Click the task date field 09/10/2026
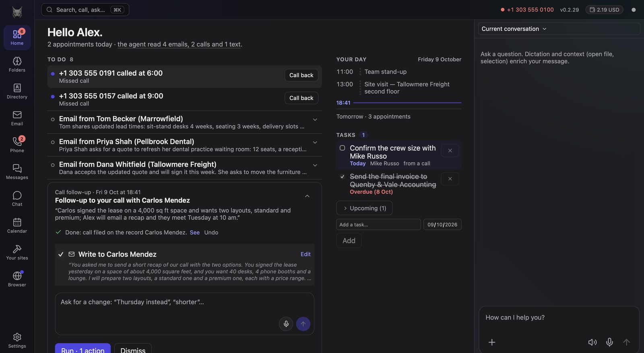The image size is (644, 353). [442, 225]
